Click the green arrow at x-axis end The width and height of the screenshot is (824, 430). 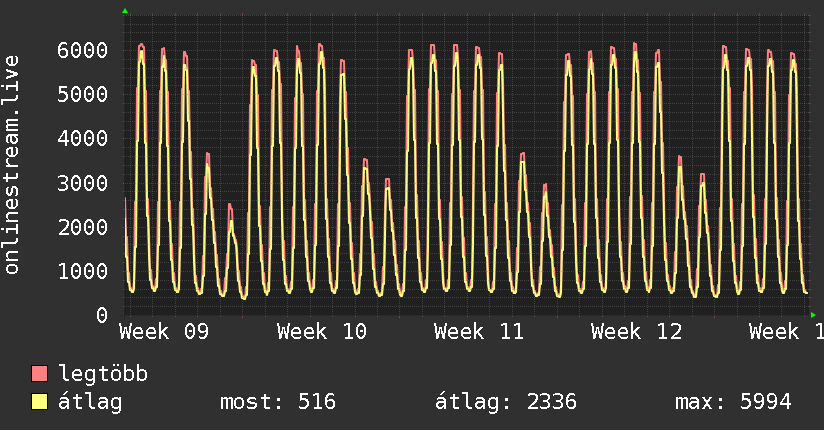click(x=813, y=315)
